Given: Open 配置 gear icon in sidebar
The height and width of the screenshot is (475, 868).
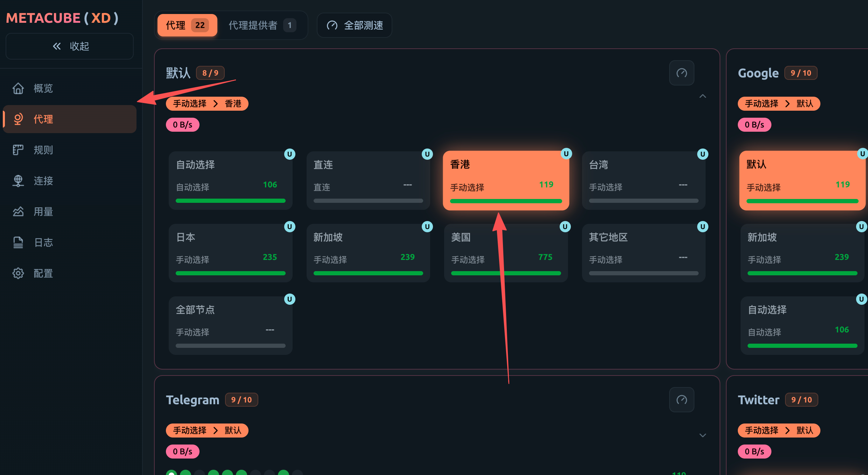Looking at the screenshot, I should click(x=18, y=273).
